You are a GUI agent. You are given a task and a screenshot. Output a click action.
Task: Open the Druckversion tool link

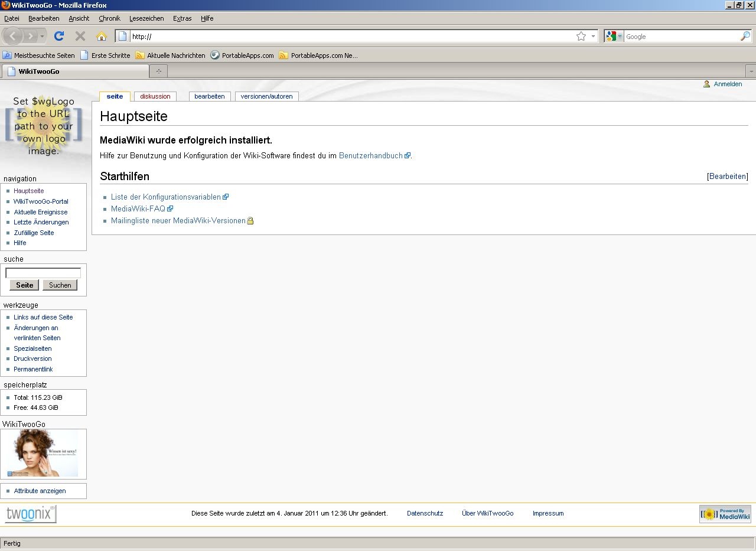(33, 358)
